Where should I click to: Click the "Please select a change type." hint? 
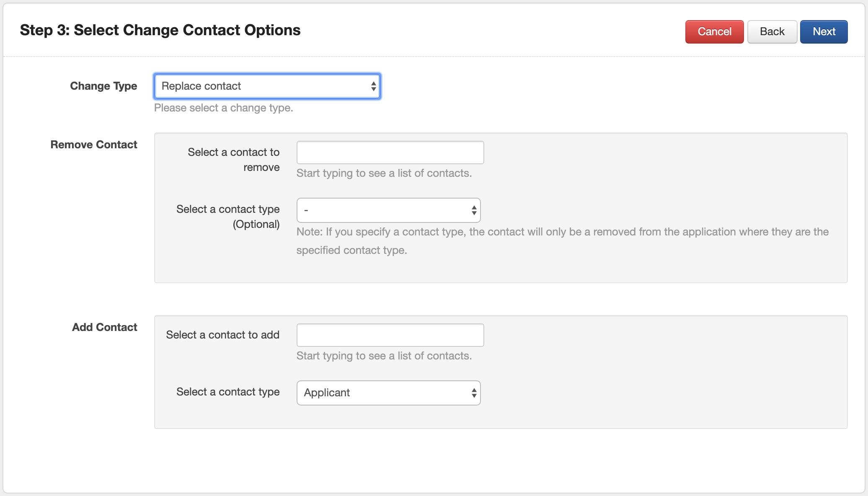click(x=224, y=108)
